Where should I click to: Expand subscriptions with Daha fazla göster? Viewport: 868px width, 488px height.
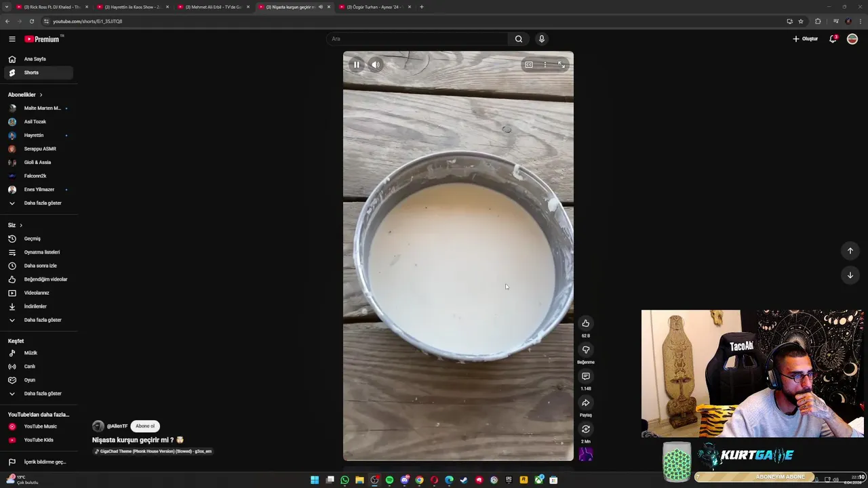tap(39, 203)
